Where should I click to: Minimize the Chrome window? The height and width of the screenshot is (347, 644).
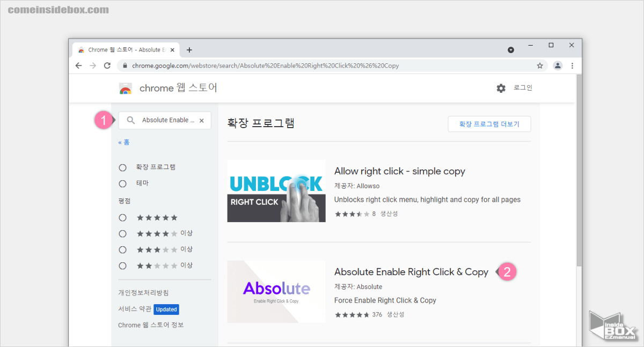tap(530, 46)
